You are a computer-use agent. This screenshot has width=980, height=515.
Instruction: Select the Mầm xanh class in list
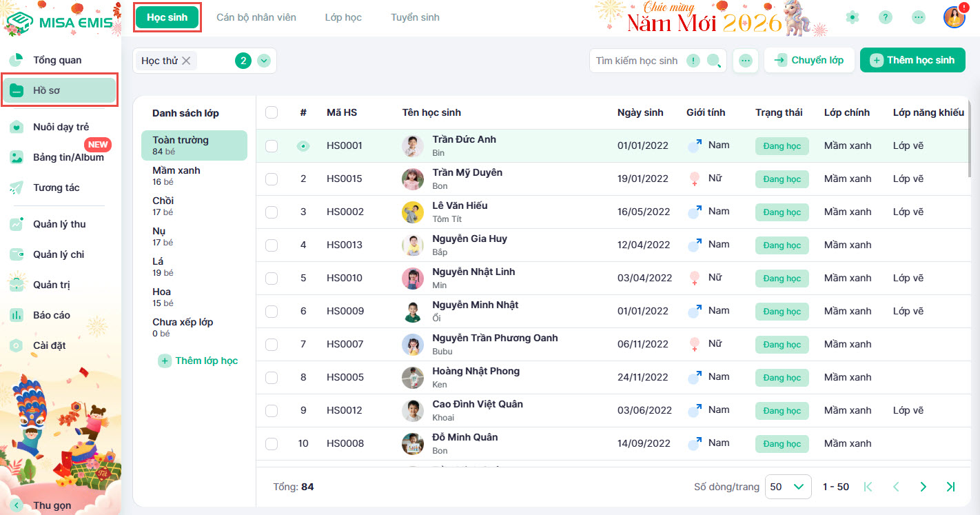point(176,175)
